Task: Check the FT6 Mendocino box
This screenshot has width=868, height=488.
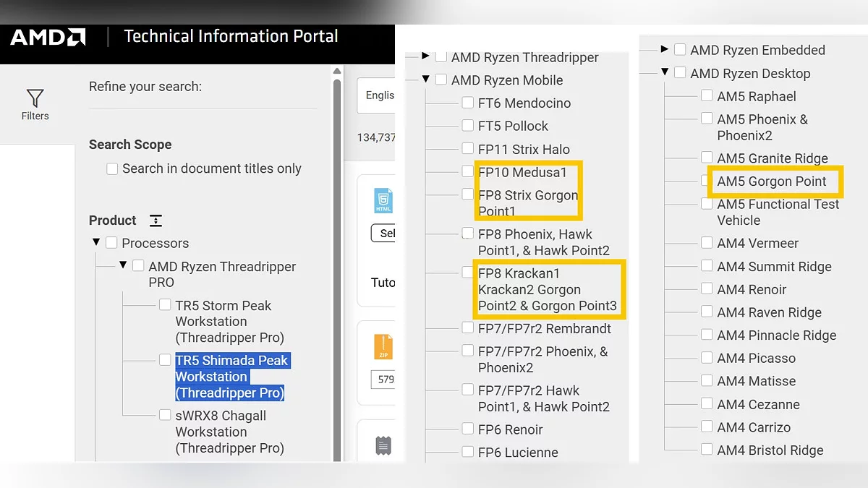Action: [x=468, y=103]
